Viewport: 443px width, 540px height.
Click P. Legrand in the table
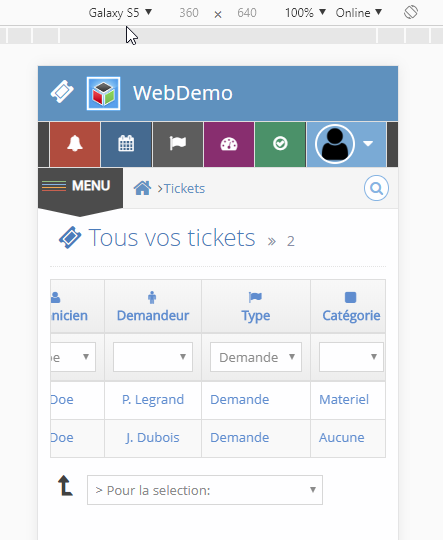[153, 400]
